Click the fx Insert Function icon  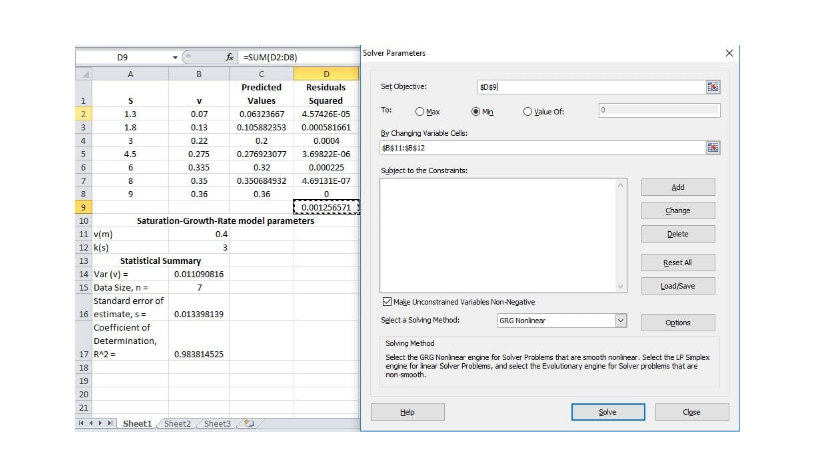pos(229,57)
